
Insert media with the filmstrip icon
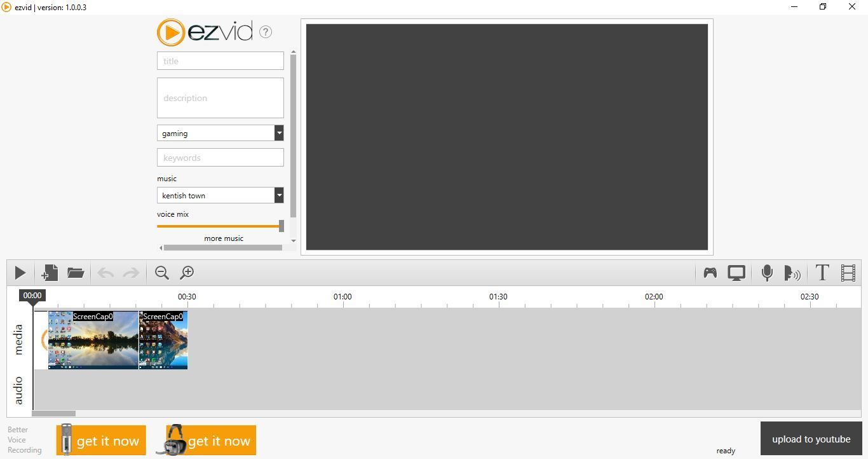[848, 273]
